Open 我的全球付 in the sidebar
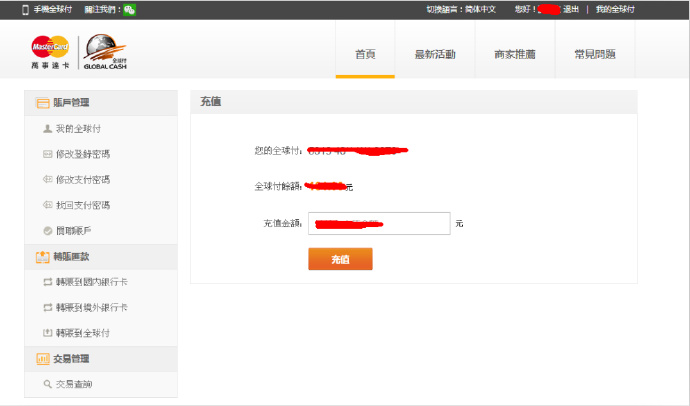Image resolution: width=690 pixels, height=406 pixels. pos(78,128)
